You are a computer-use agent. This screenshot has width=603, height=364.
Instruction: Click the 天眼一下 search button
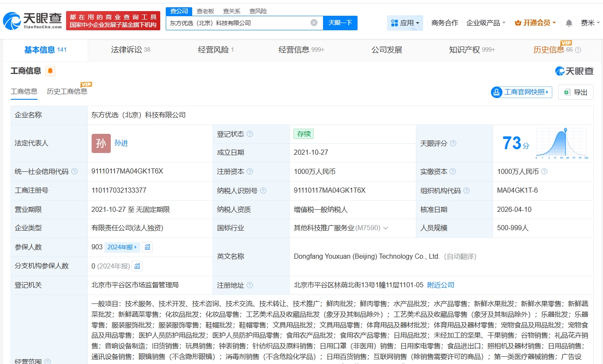pyautogui.click(x=340, y=23)
